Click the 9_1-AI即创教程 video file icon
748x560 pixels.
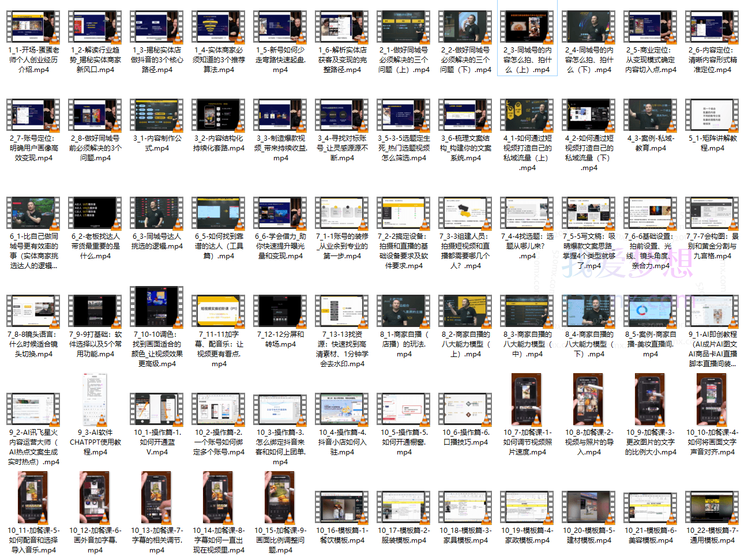click(712, 311)
